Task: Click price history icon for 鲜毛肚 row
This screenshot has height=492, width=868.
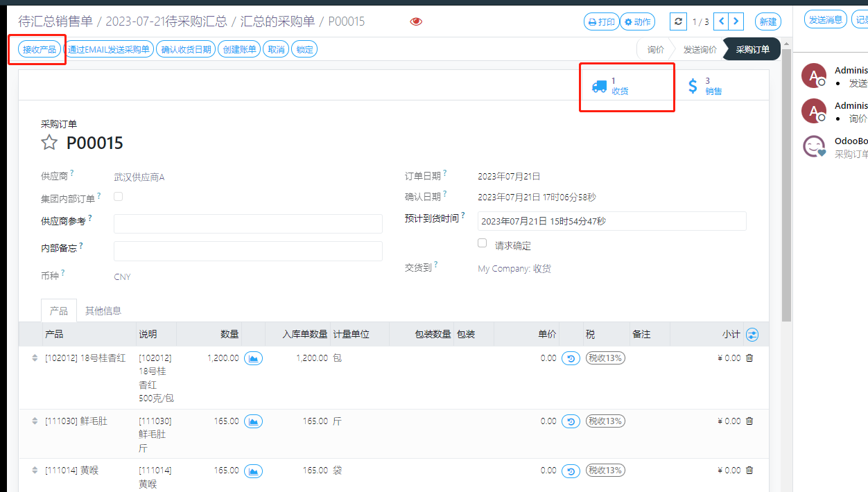Action: [x=571, y=421]
